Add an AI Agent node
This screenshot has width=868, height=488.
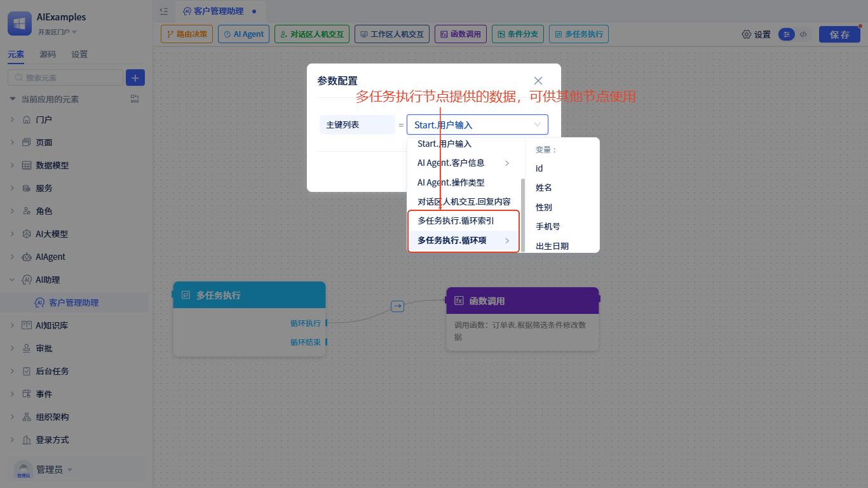pyautogui.click(x=244, y=34)
